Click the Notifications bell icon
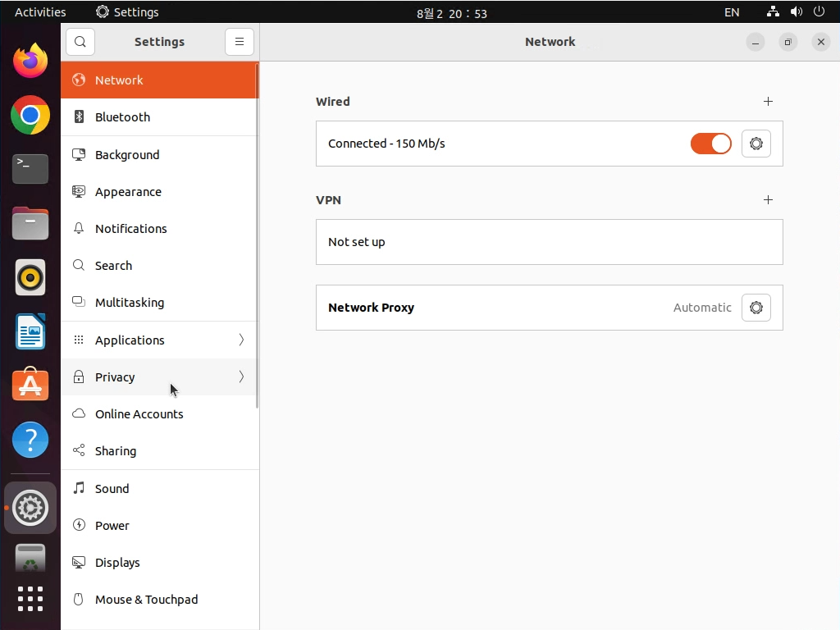Viewport: 840px width, 630px height. [79, 228]
